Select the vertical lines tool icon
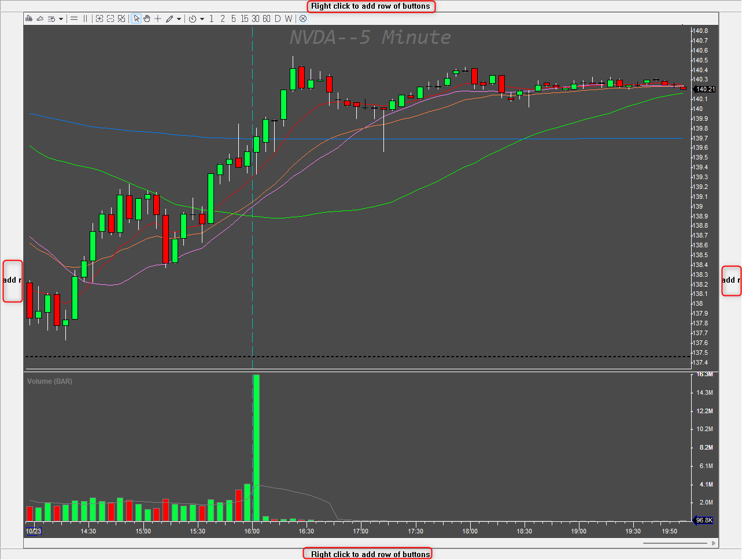 (x=86, y=18)
